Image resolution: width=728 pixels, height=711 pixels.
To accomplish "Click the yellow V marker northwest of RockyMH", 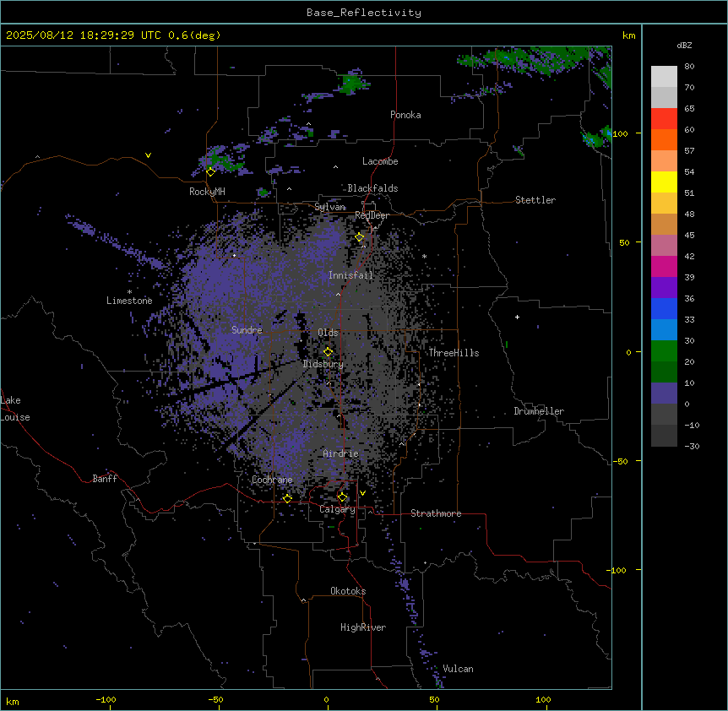I will tap(148, 155).
